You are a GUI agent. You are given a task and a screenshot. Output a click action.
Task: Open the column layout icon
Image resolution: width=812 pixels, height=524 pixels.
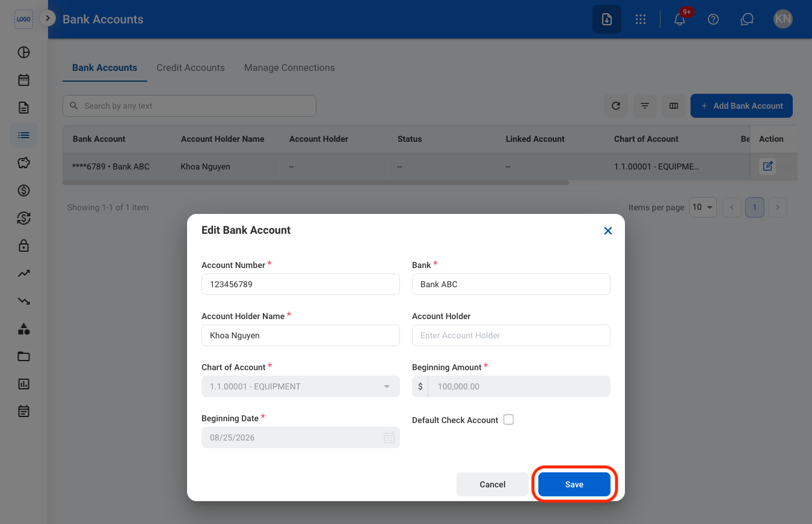674,106
